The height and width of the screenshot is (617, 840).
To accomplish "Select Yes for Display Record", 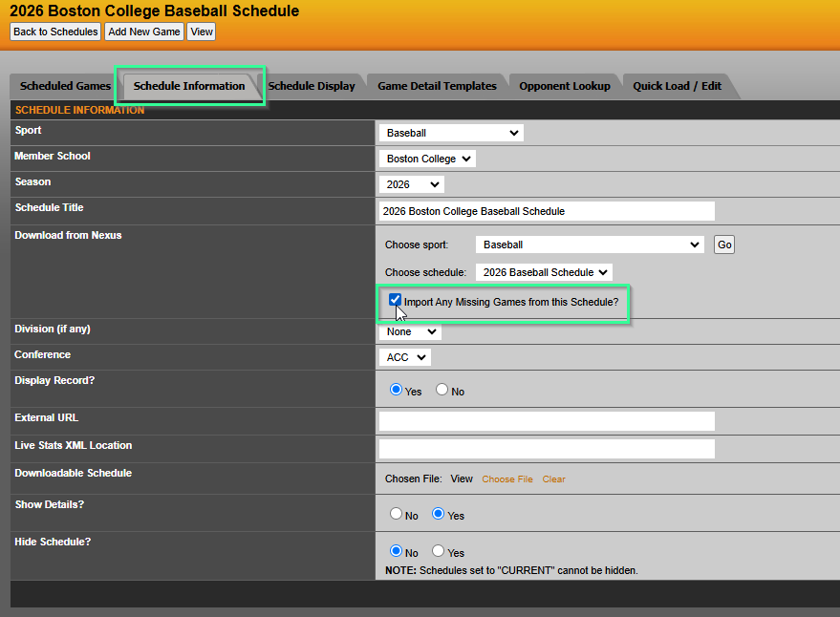I will (x=396, y=390).
